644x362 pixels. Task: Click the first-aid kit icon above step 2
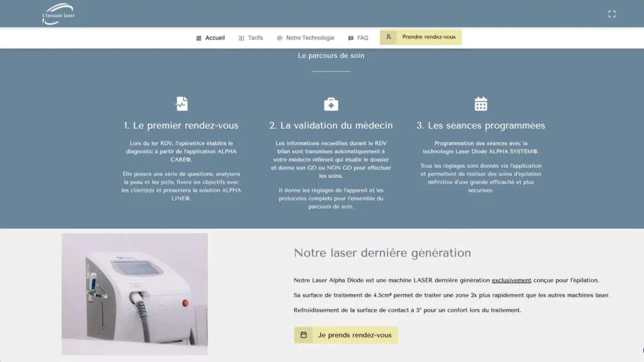point(331,104)
